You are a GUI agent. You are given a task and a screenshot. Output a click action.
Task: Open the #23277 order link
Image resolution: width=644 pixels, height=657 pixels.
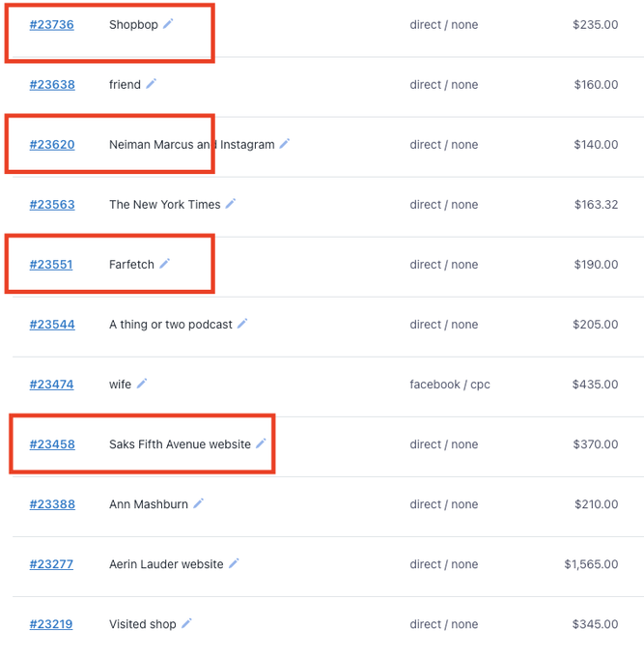tap(51, 564)
